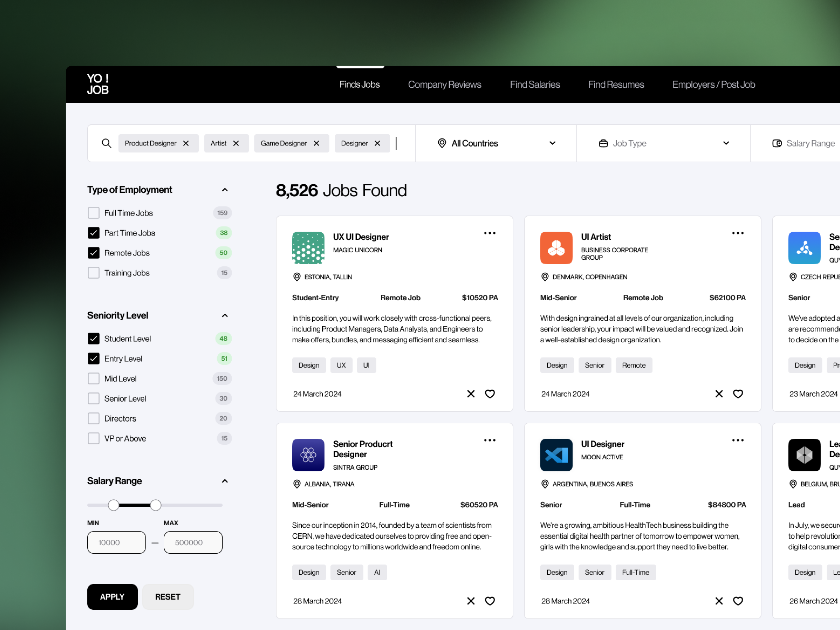840x630 pixels.
Task: Dismiss the UI Artist job with the X icon
Action: tap(719, 394)
